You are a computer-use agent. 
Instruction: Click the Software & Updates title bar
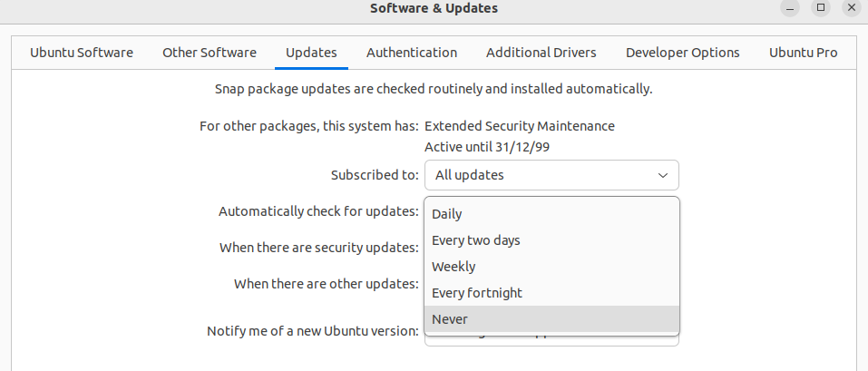(x=434, y=8)
